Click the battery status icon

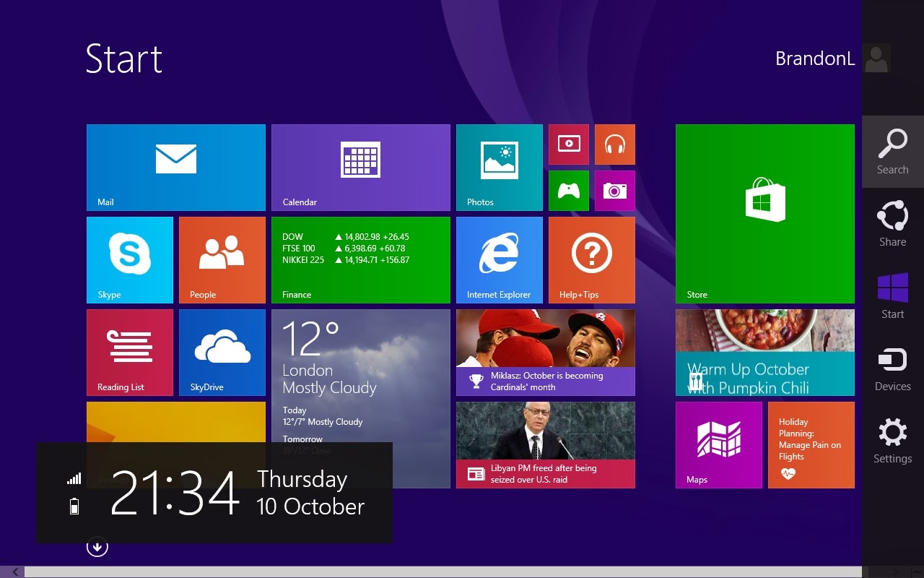74,506
